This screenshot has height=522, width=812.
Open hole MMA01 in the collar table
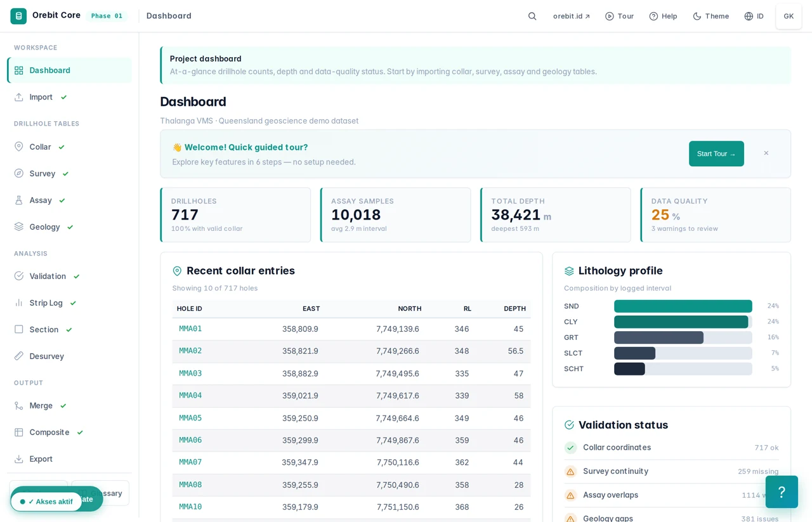click(x=190, y=329)
